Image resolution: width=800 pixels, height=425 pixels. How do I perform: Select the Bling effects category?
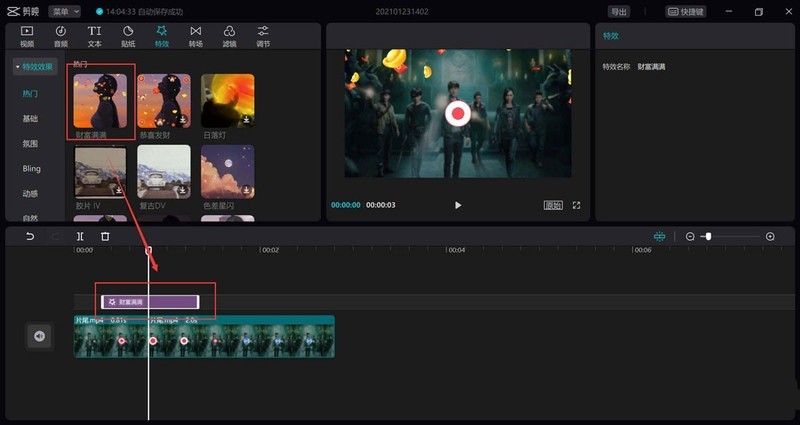(32, 168)
